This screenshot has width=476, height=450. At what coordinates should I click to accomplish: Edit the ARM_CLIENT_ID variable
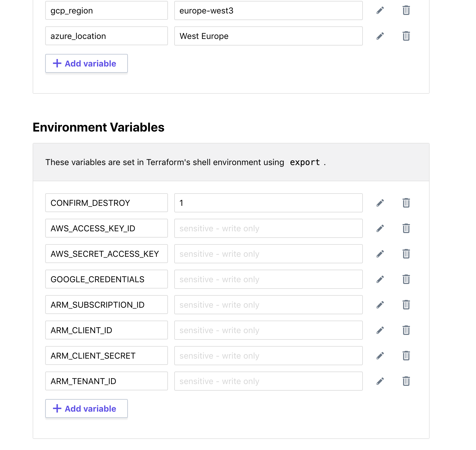(x=380, y=330)
